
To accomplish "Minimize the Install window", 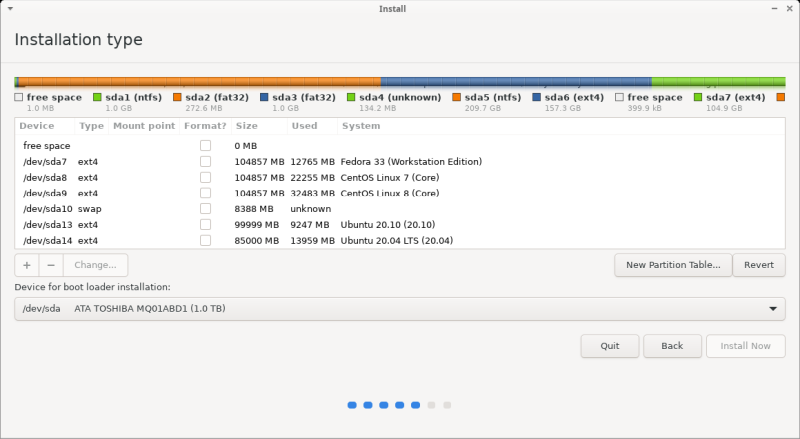I will [774, 9].
